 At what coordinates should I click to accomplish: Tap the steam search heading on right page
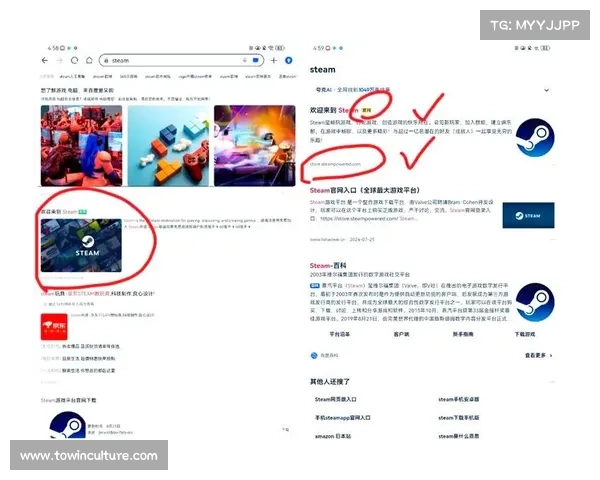(x=323, y=70)
